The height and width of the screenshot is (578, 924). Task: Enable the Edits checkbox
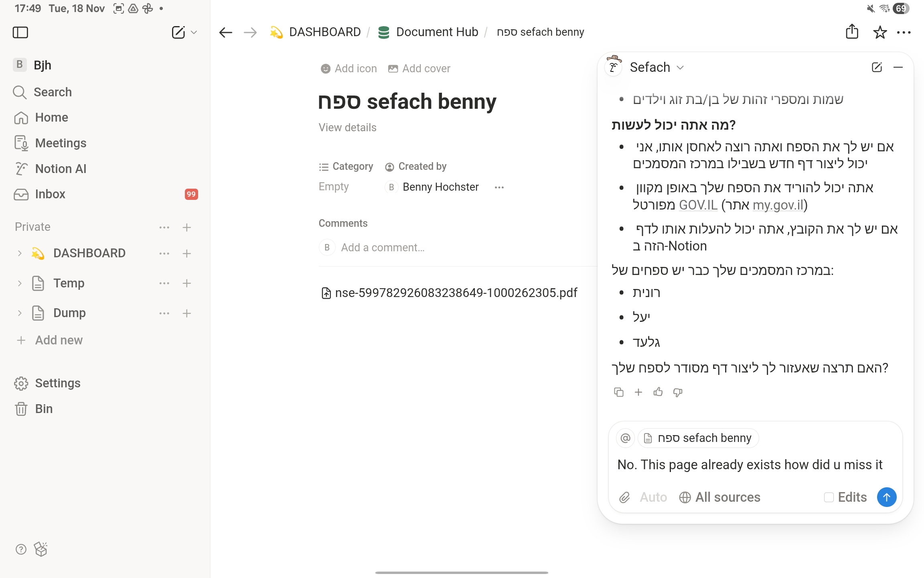(829, 497)
